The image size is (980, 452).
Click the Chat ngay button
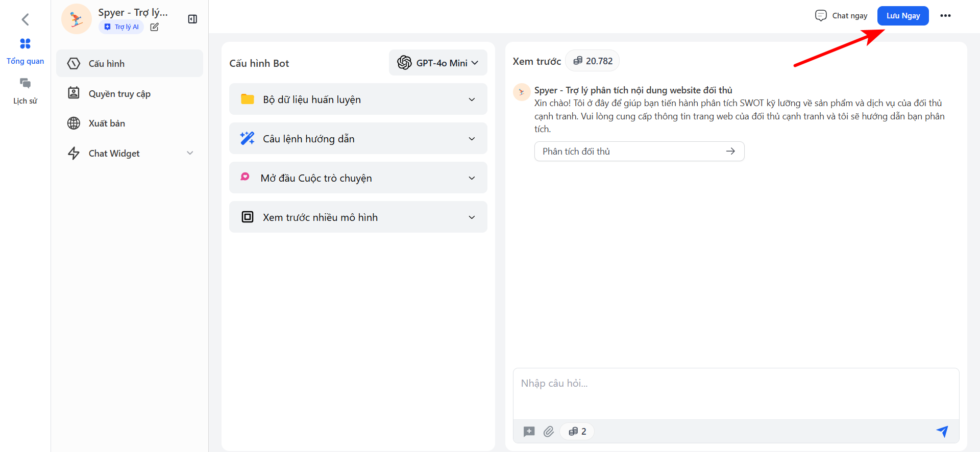tap(841, 16)
